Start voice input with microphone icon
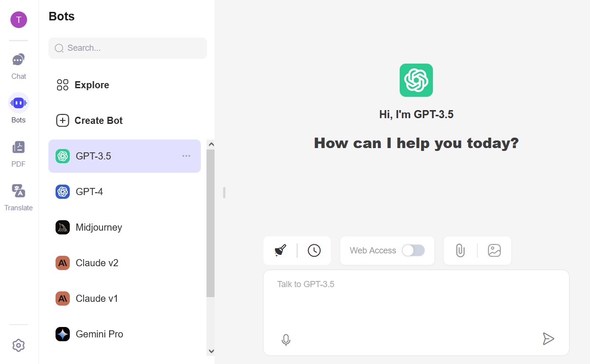Viewport: 590px width, 364px height. pos(286,340)
